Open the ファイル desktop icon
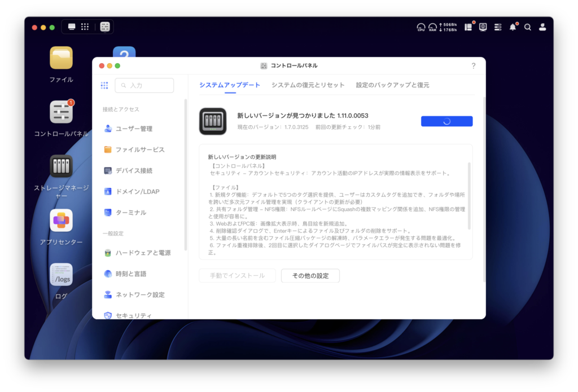This screenshot has height=392, width=578. click(x=61, y=58)
